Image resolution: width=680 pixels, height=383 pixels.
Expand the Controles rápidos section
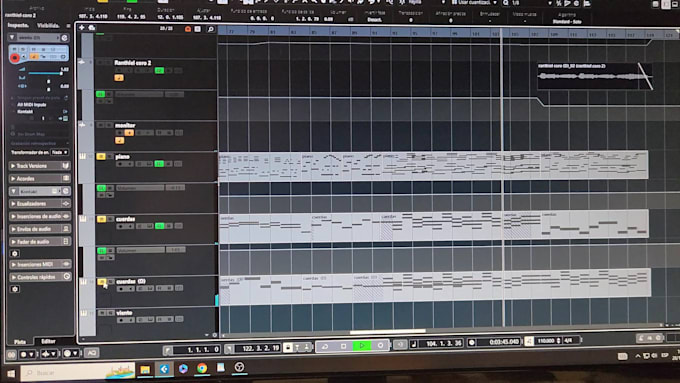click(13, 277)
